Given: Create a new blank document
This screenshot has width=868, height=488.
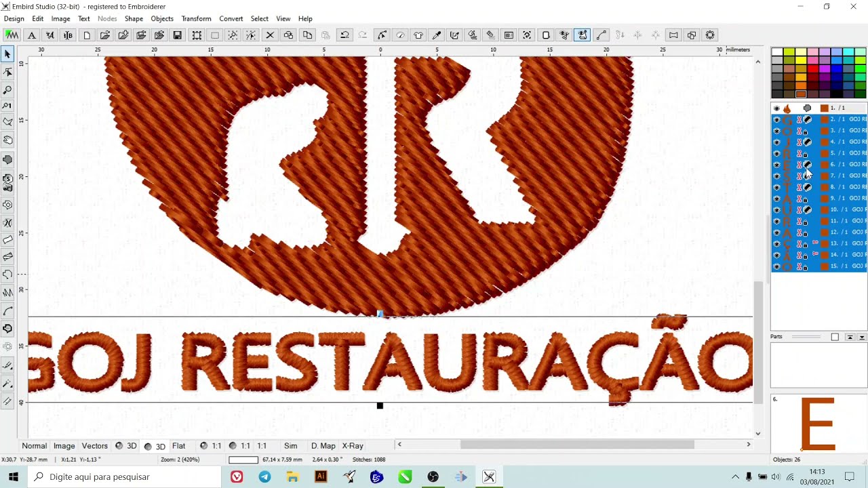Looking at the screenshot, I should pos(87,35).
